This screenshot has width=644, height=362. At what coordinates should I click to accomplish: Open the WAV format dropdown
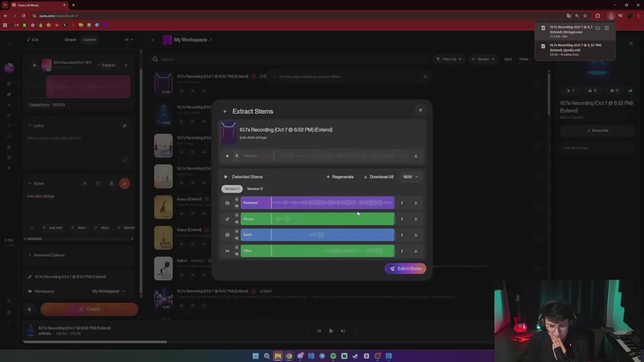411,177
